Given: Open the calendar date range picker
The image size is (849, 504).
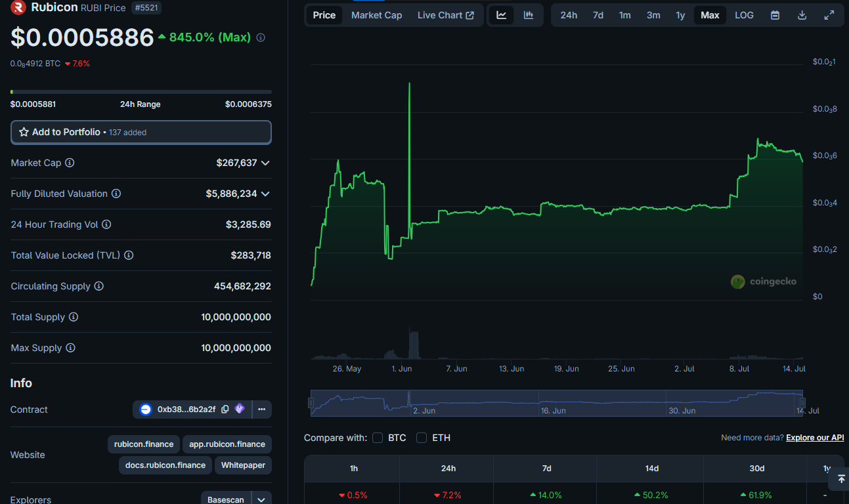Looking at the screenshot, I should [775, 15].
